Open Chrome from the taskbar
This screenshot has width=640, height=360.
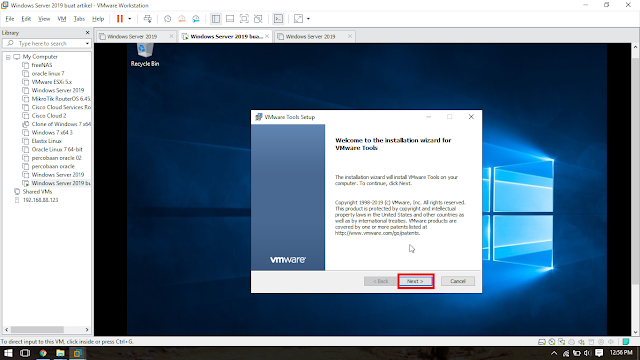point(43,353)
